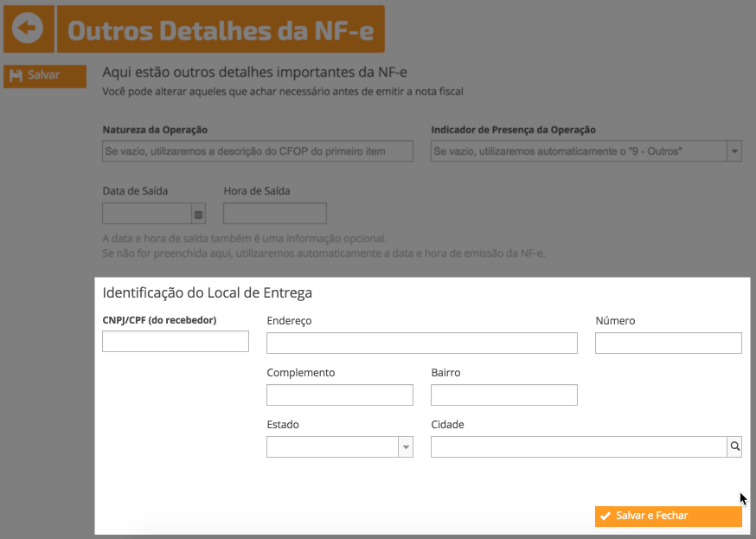The width and height of the screenshot is (756, 539).
Task: Click the checkmark icon on Salvar e Fechar
Action: (605, 516)
